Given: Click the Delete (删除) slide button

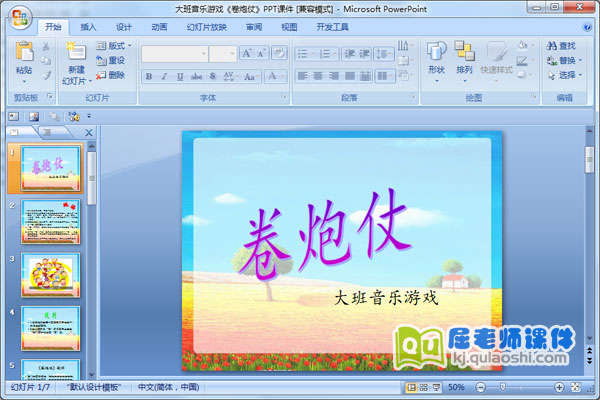Looking at the screenshot, I should (x=111, y=75).
